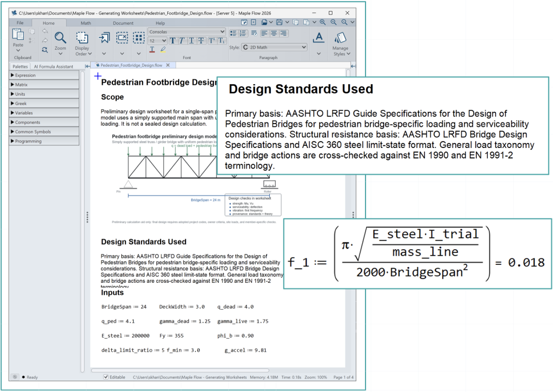Toggle strikethrough text formatting
Screen dimensions: 553x392
click(201, 41)
